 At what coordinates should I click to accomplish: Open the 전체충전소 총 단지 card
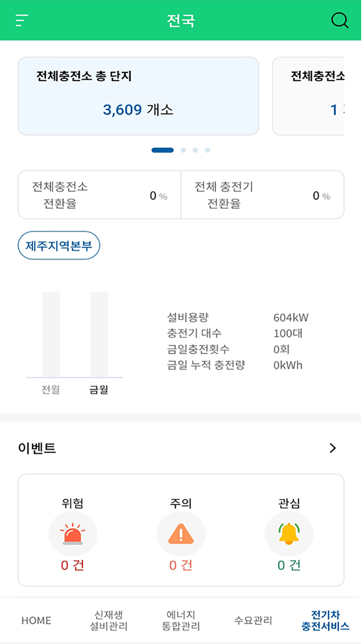(x=138, y=96)
